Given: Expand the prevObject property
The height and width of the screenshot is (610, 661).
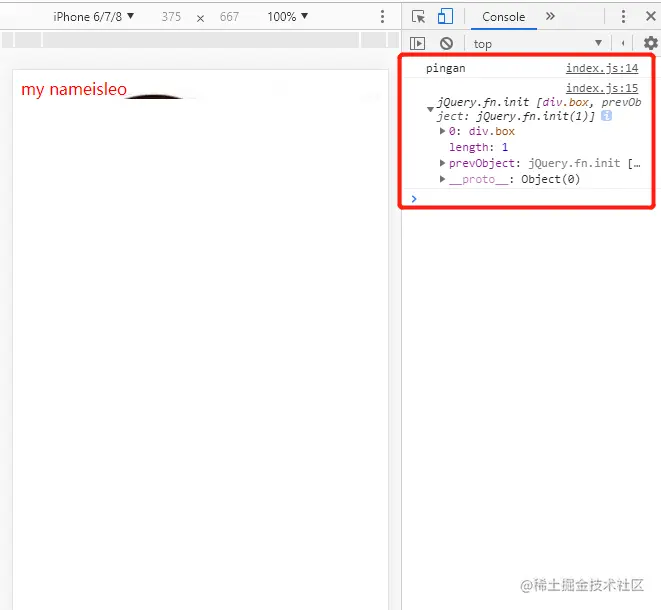Looking at the screenshot, I should 442,163.
